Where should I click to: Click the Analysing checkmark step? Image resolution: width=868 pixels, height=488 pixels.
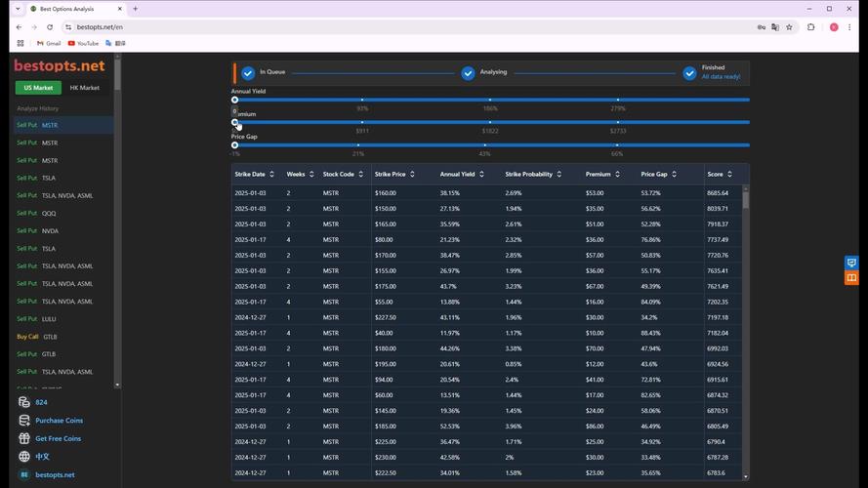click(x=468, y=73)
